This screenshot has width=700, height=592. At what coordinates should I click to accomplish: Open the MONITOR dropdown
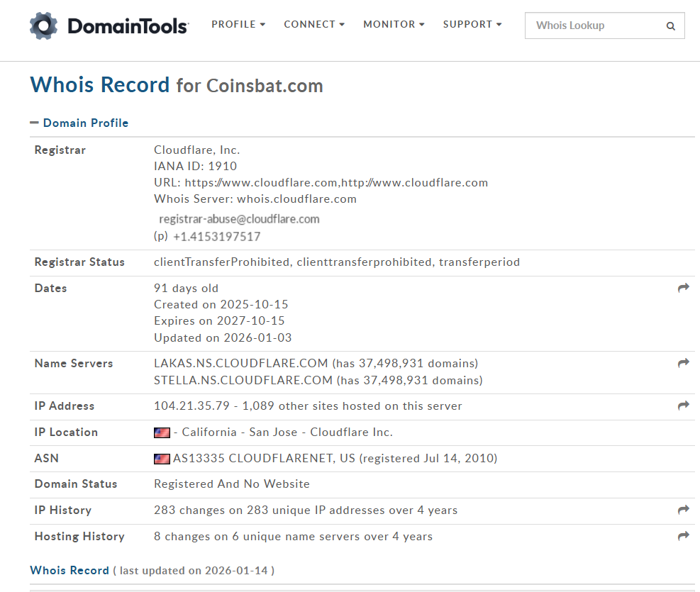pyautogui.click(x=394, y=24)
